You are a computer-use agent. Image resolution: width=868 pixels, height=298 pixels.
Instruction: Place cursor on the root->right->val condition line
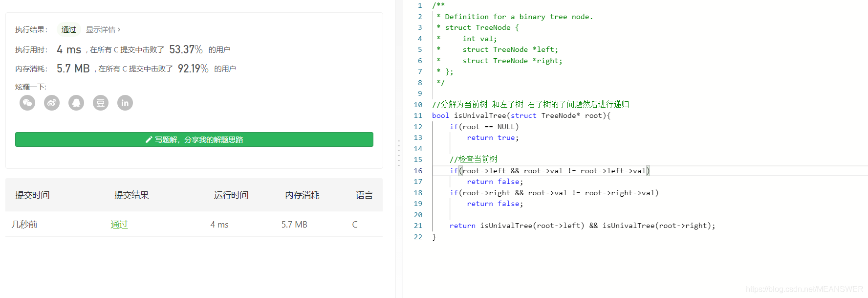[x=554, y=193]
